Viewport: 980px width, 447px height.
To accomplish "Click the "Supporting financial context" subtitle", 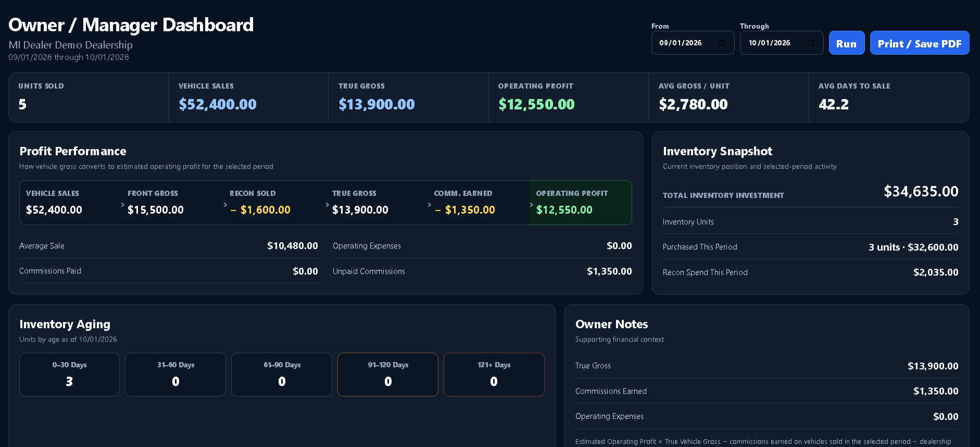I will click(x=620, y=340).
